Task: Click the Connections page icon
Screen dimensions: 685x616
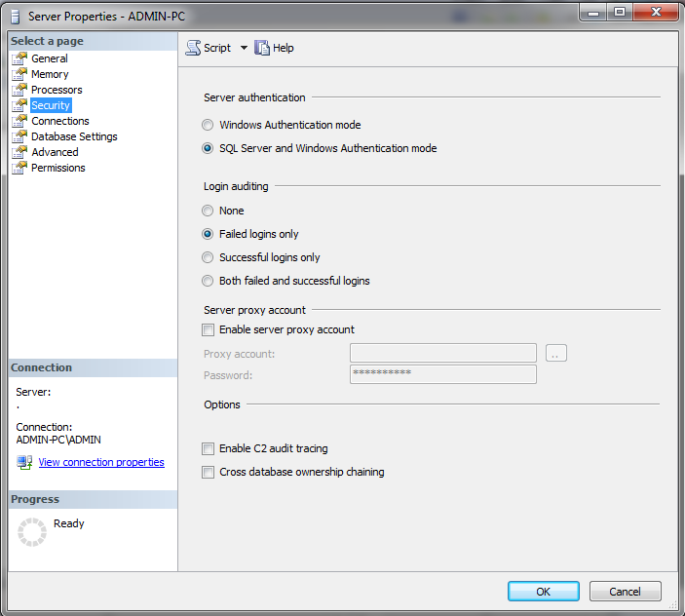Action: coord(19,121)
